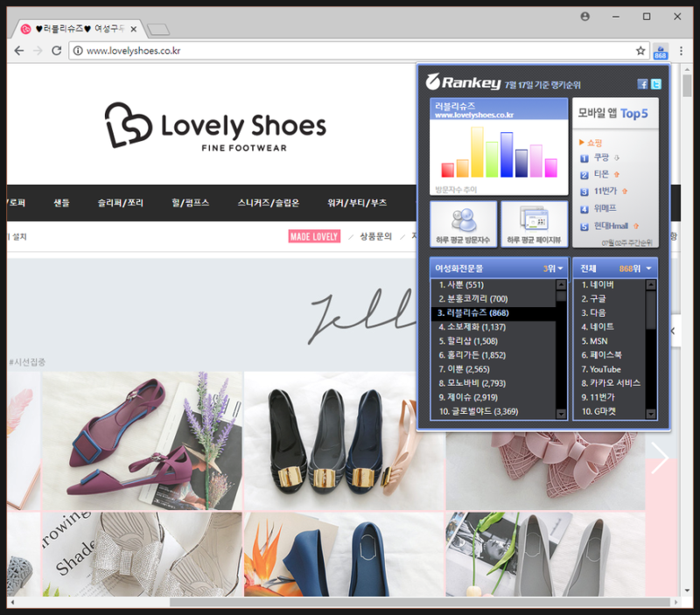This screenshot has height=615, width=700.
Task: Click next arrow on the product slider
Action: (660, 458)
